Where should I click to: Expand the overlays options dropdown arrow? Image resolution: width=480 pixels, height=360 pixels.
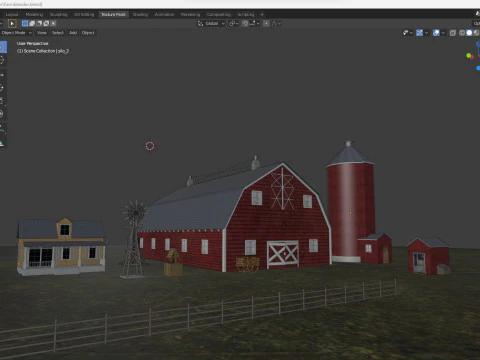click(443, 33)
